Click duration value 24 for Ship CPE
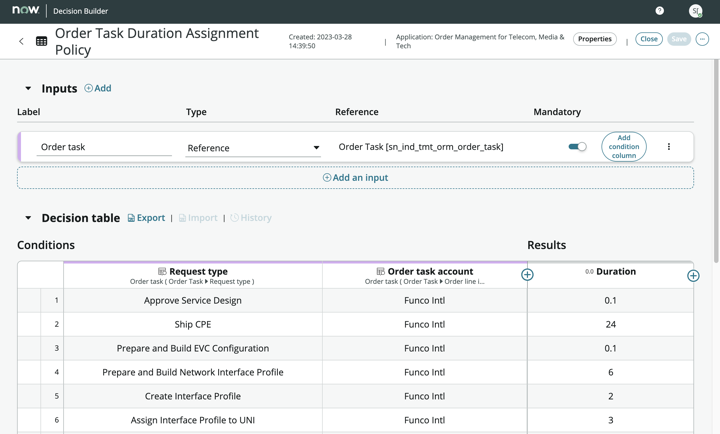 pos(610,324)
